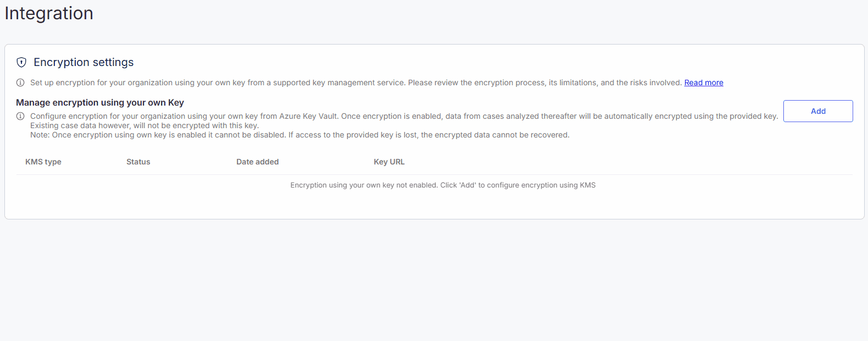Click the 'Note: Once encryption' warning line
The height and width of the screenshot is (341, 868).
(154, 135)
